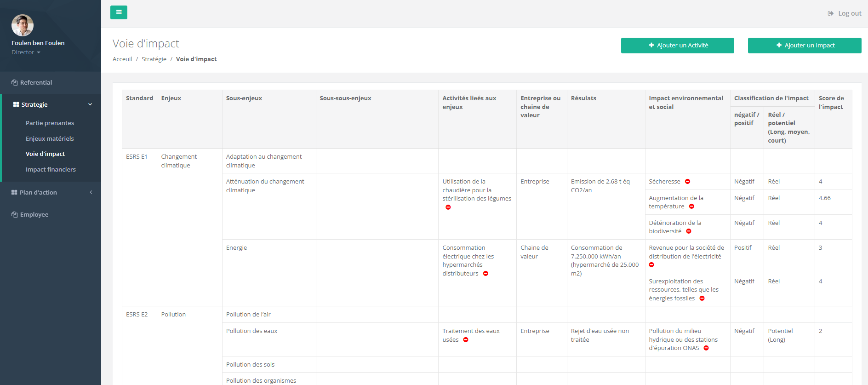This screenshot has width=868, height=385.
Task: Remove the Traitement des eaux usées activity
Action: click(x=466, y=340)
